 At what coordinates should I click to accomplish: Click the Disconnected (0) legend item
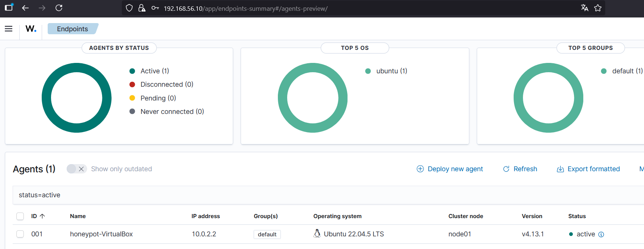pos(161,84)
